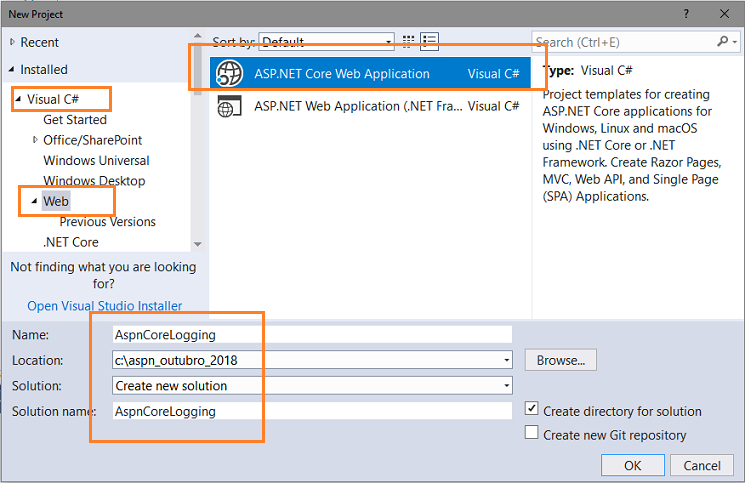Click the Name text field

coord(312,335)
